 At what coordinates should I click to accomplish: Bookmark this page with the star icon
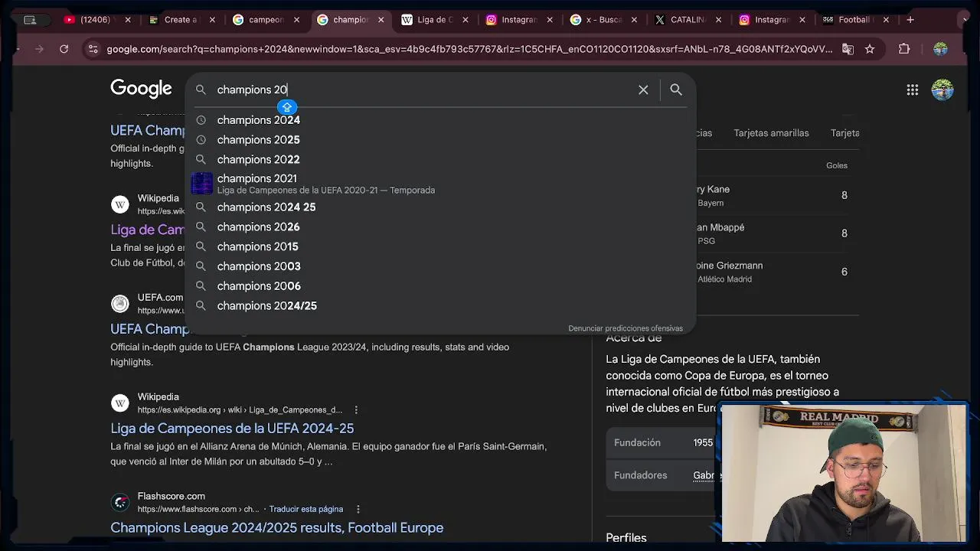870,49
